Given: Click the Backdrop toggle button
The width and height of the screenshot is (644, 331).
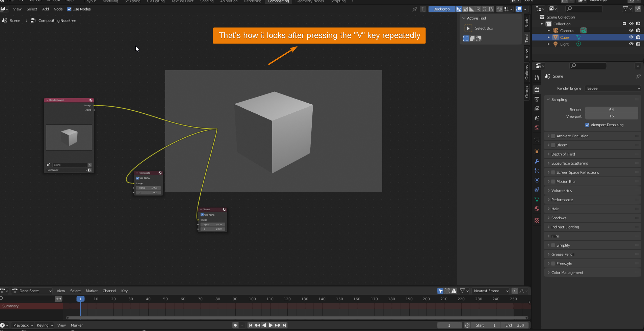Looking at the screenshot, I should pyautogui.click(x=442, y=9).
